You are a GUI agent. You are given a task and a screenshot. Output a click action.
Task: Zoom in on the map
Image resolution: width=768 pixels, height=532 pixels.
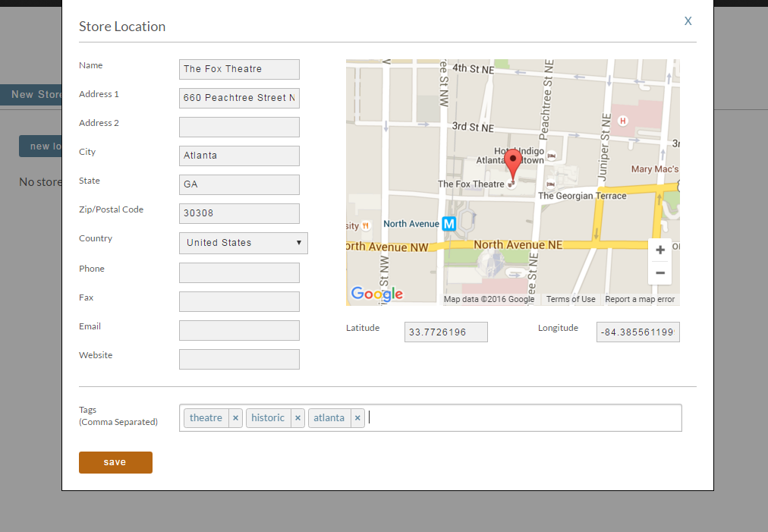(660, 250)
